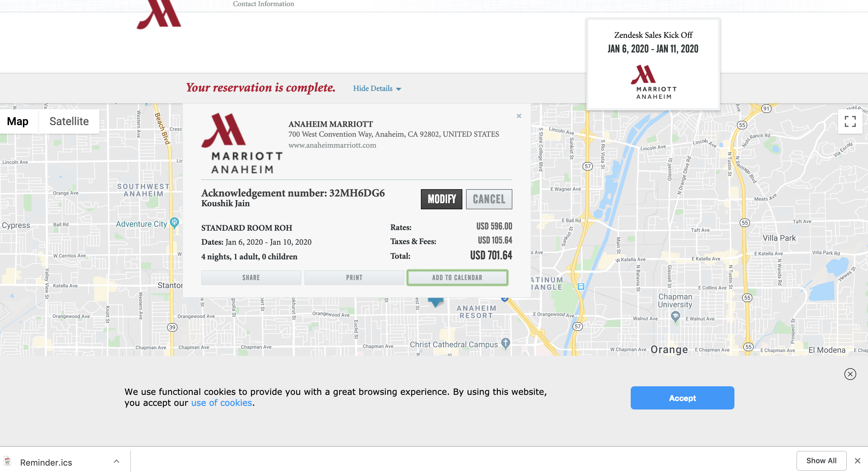
Task: Click the Cancel reservation button
Action: pos(489,199)
